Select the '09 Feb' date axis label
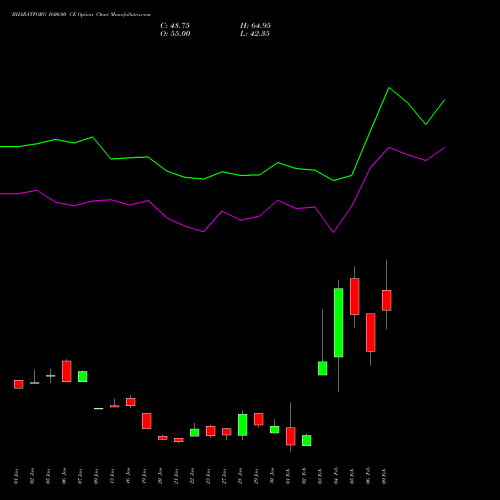500x500 pixels. pos(384,476)
